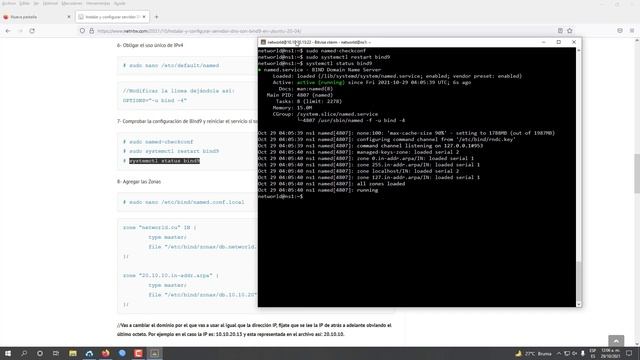Screen dimensions: 640x360
Task: Switch to the 'Nueva pestaña' tab
Action: pos(36,17)
